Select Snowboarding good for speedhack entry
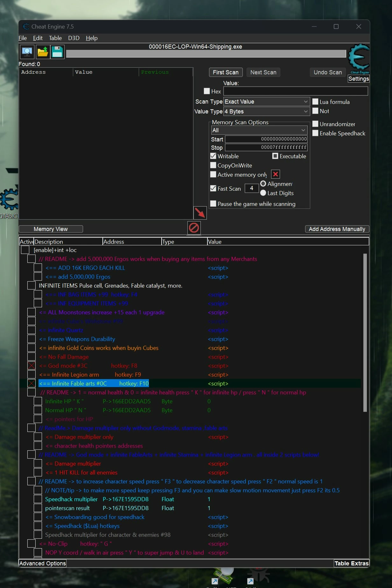 click(95, 517)
